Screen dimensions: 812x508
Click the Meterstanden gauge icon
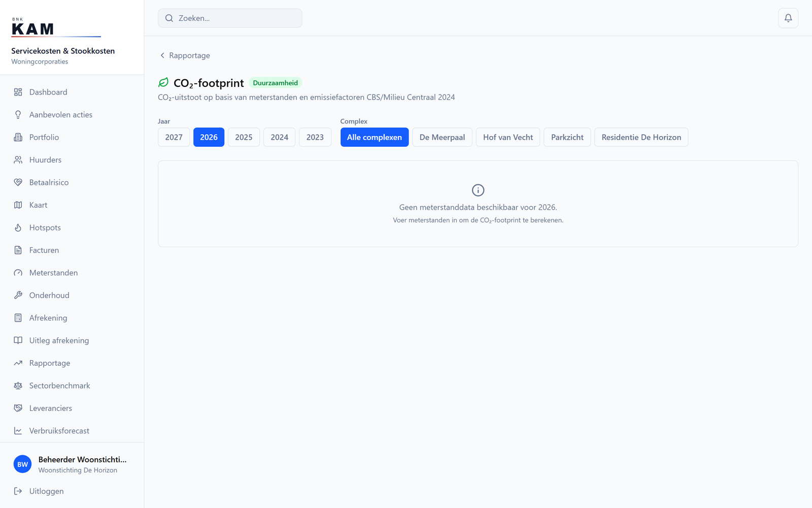(x=18, y=273)
